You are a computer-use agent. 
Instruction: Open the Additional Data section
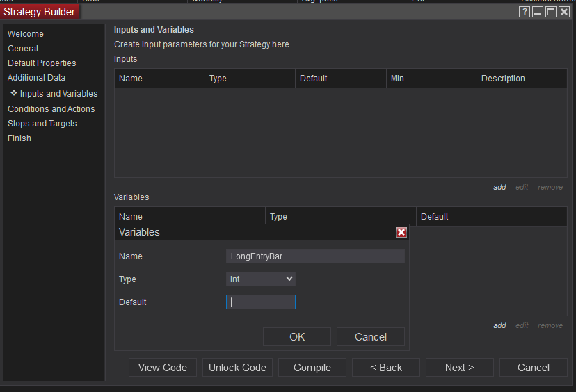tap(36, 78)
